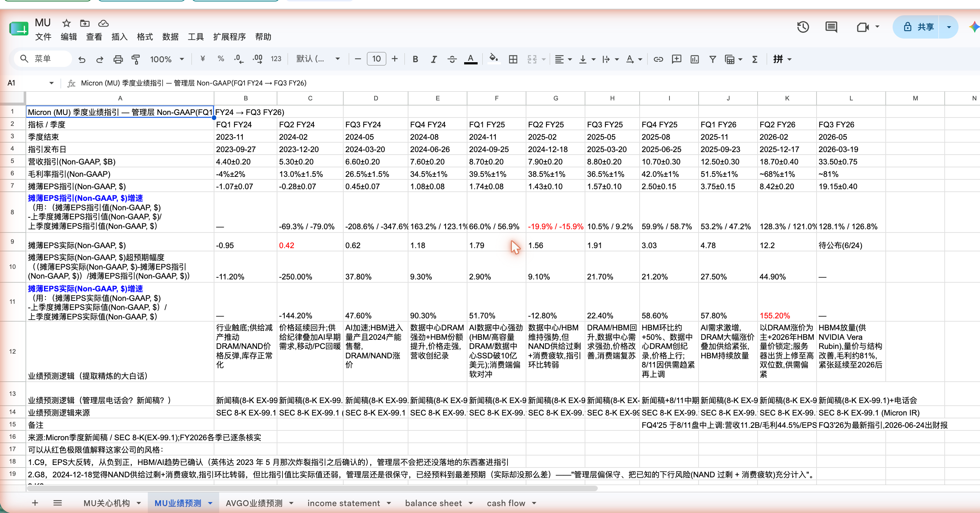Apply percent format
This screenshot has height=513, width=980.
pyautogui.click(x=221, y=59)
